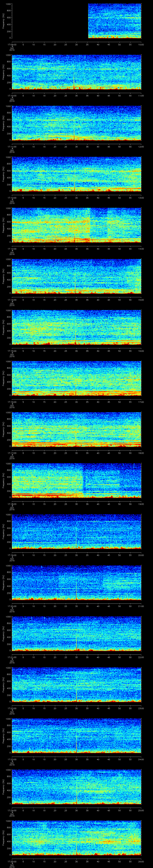Select the spectrogram panel starting at 17:23:00
The image size is (153, 868).
tap(77, 736)
